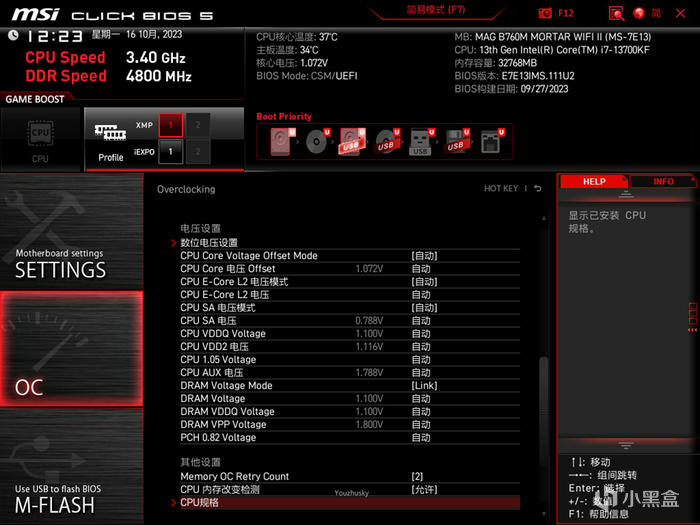Switch to the HELP tab
The image size is (700, 525).
594,181
